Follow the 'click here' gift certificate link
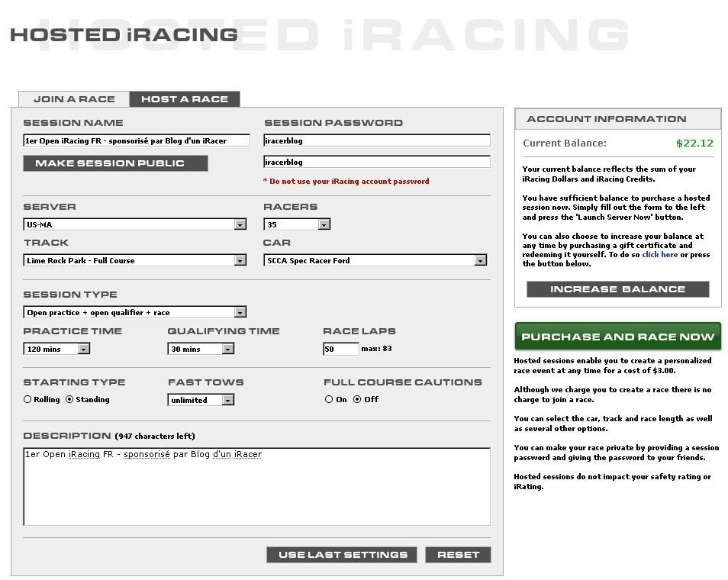728x580 pixels. pyautogui.click(x=660, y=254)
